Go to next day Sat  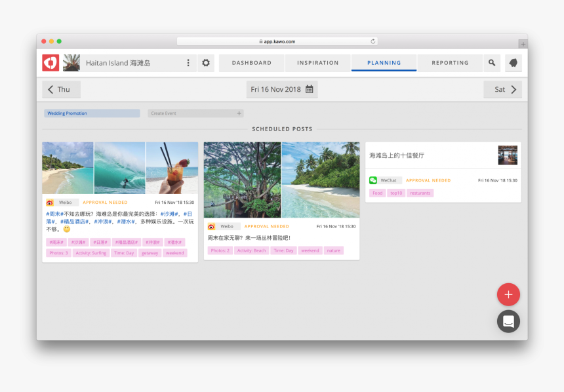tap(503, 90)
